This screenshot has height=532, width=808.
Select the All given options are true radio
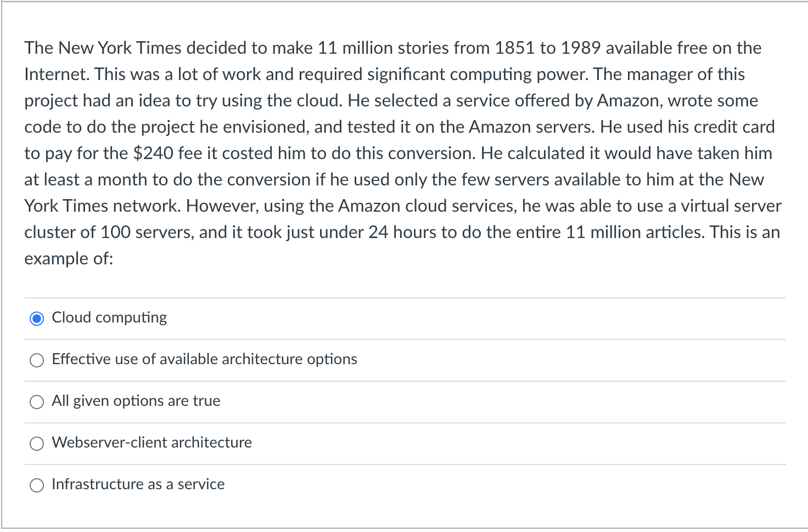(x=37, y=402)
